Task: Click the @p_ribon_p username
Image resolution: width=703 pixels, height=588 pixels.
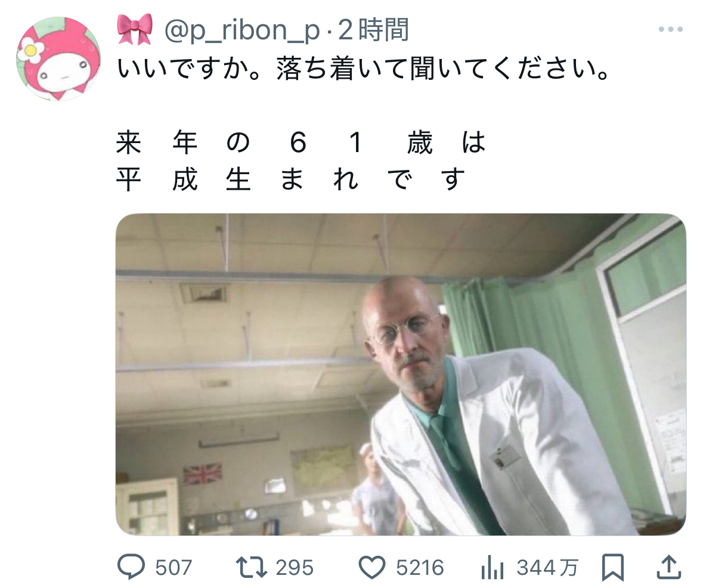Action: pyautogui.click(x=242, y=30)
